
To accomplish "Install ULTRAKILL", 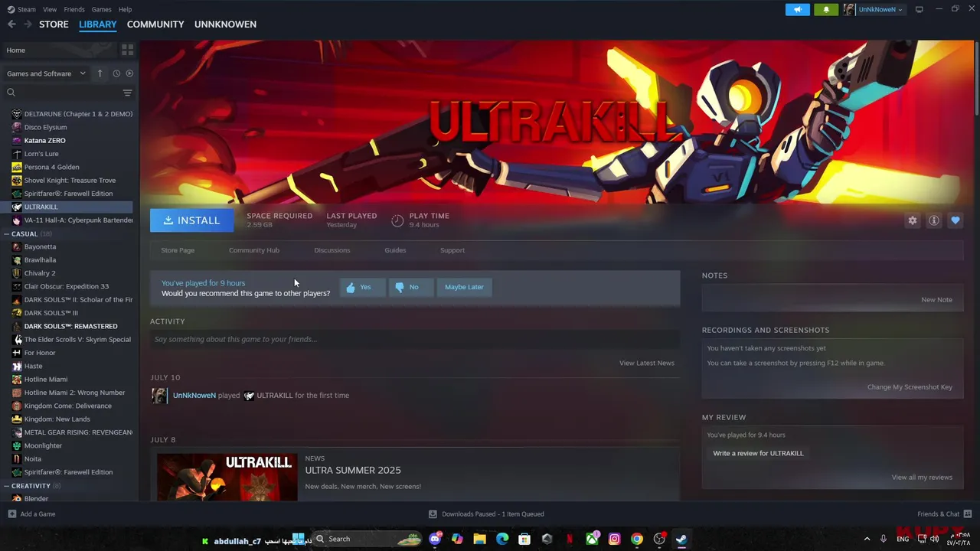I will (191, 220).
